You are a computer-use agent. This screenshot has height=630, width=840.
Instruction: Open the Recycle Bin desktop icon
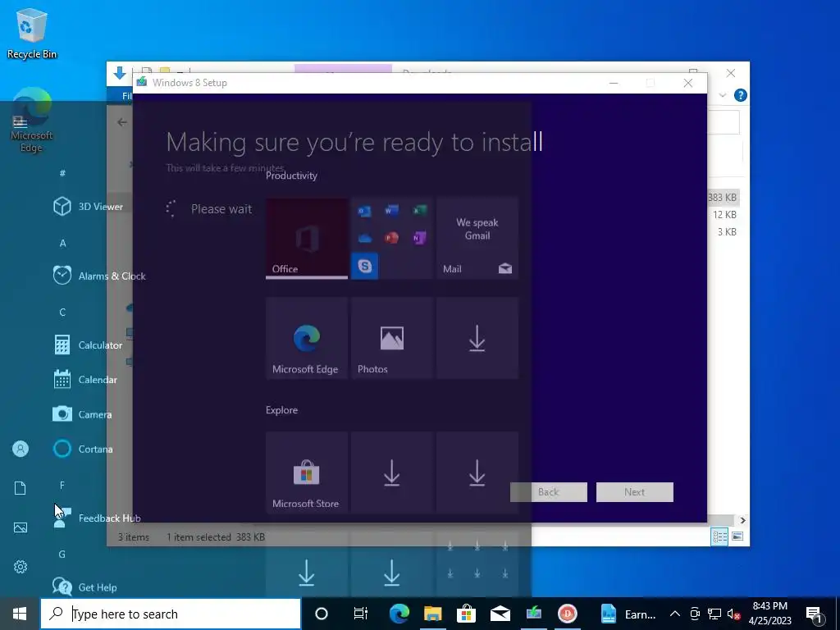click(32, 33)
